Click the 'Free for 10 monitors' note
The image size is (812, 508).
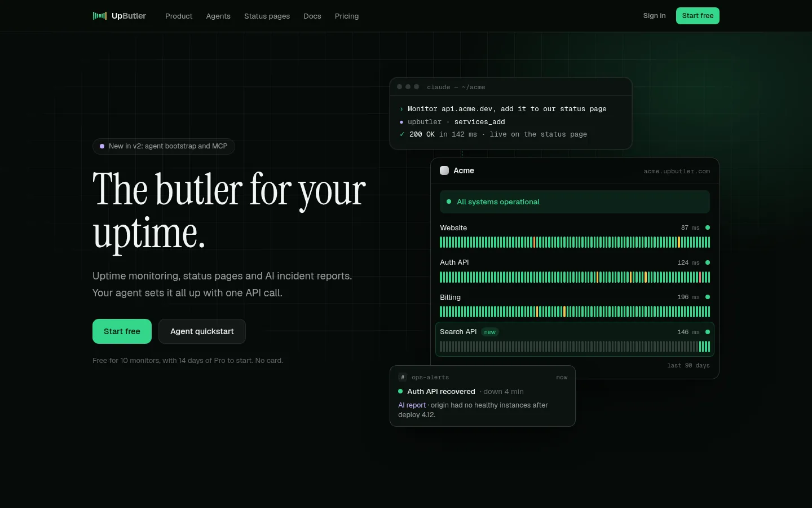pyautogui.click(x=188, y=360)
